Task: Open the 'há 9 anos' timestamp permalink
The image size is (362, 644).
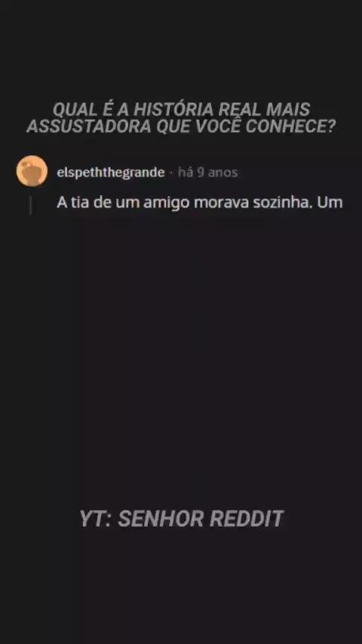Action: [207, 173]
